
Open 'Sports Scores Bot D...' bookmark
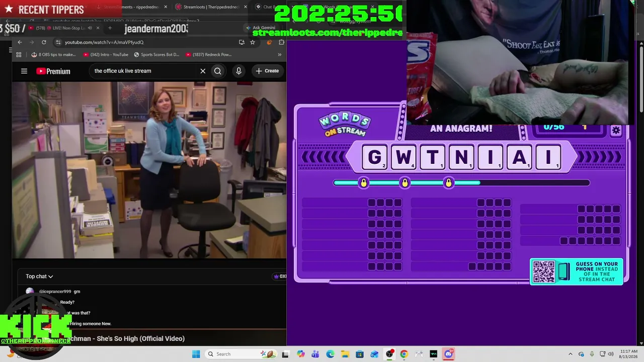pos(156,54)
